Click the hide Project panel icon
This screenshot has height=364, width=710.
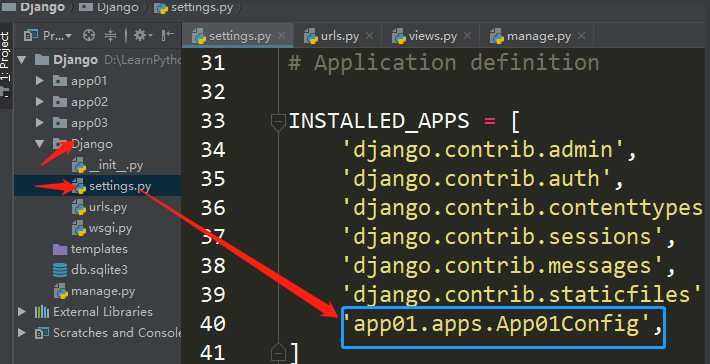click(168, 35)
